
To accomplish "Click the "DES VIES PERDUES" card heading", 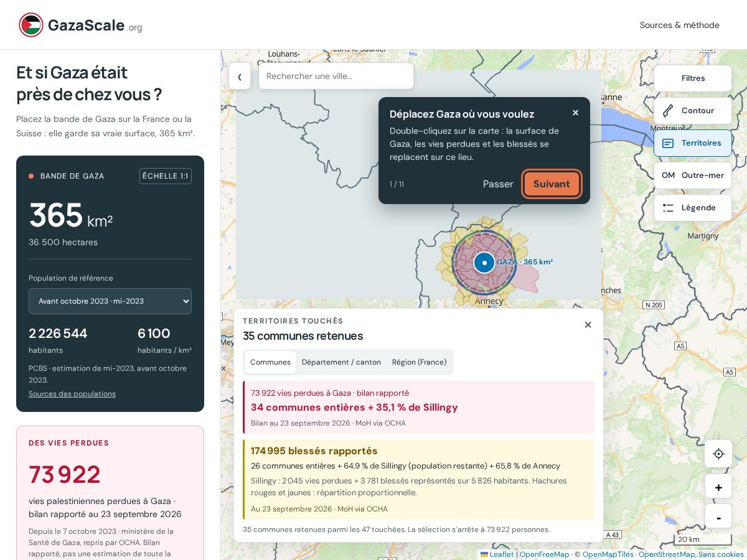I will [68, 443].
